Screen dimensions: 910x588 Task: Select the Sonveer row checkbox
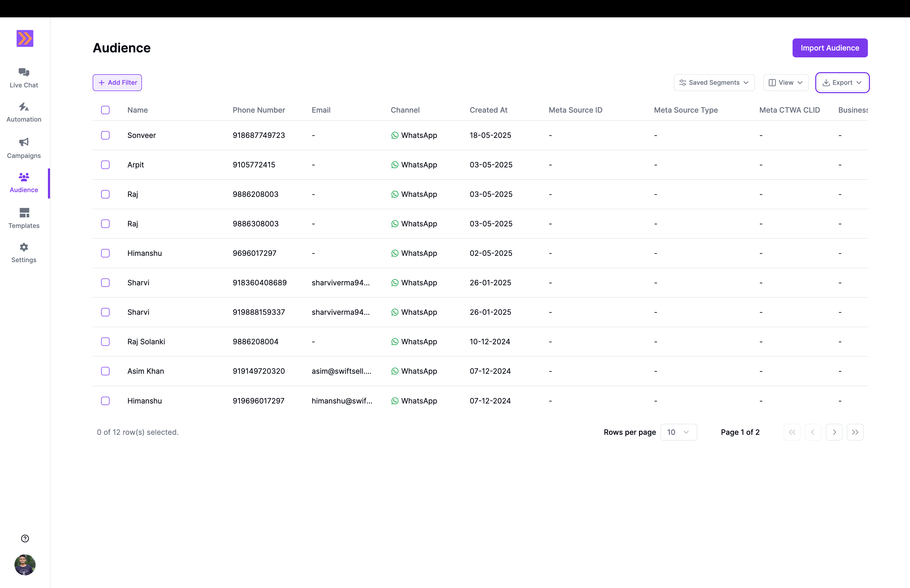coord(105,135)
